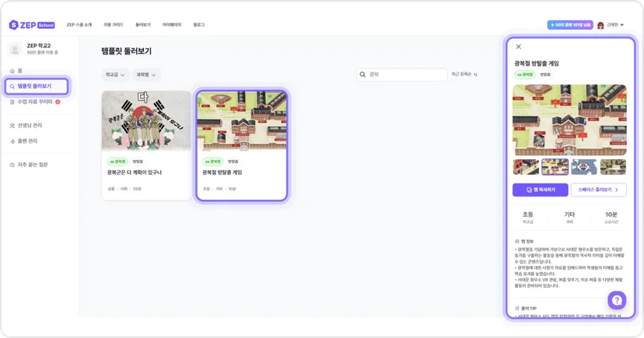Viewport: 644px width, 338px height.
Task: Click the template search input field
Action: point(401,75)
